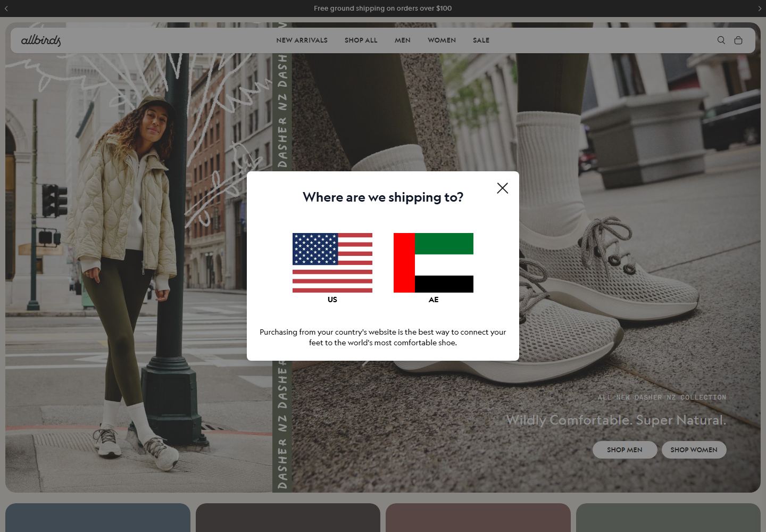Click the free ground shipping announcement
The image size is (766, 532).
[383, 9]
